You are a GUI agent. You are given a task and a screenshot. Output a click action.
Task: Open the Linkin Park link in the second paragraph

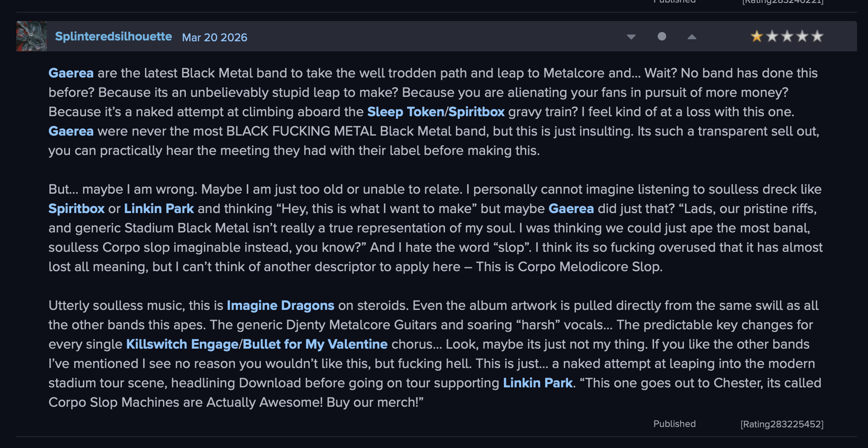(x=159, y=209)
